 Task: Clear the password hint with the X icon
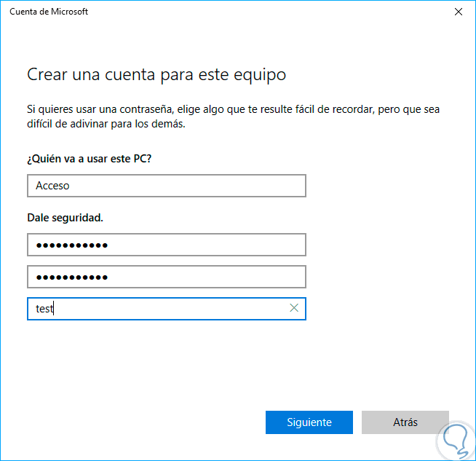[x=294, y=308]
